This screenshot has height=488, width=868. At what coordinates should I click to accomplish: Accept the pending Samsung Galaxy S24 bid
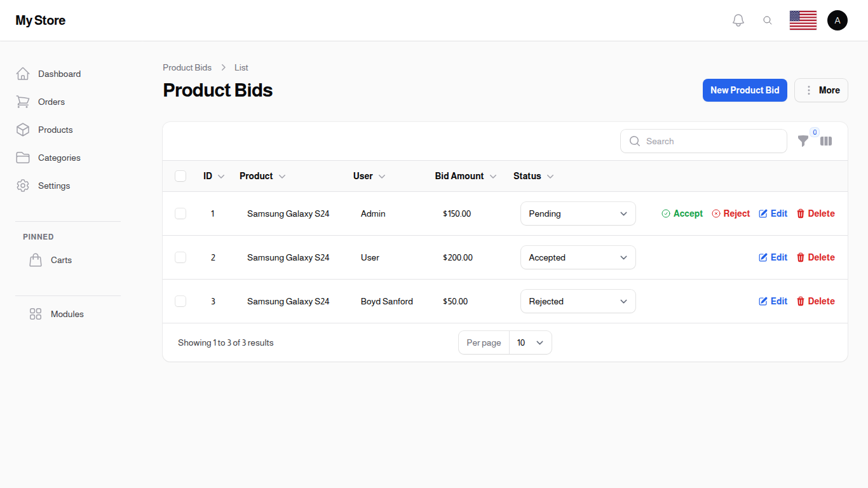coord(682,213)
